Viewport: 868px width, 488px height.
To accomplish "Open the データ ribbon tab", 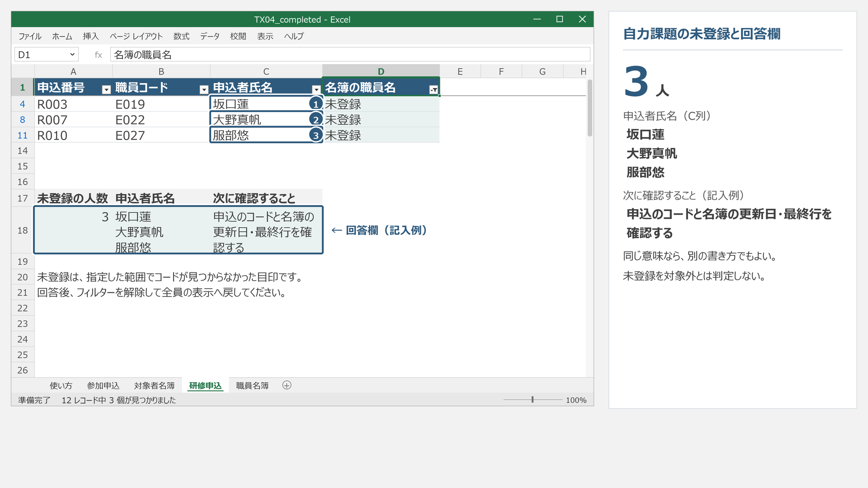I will pos(210,36).
